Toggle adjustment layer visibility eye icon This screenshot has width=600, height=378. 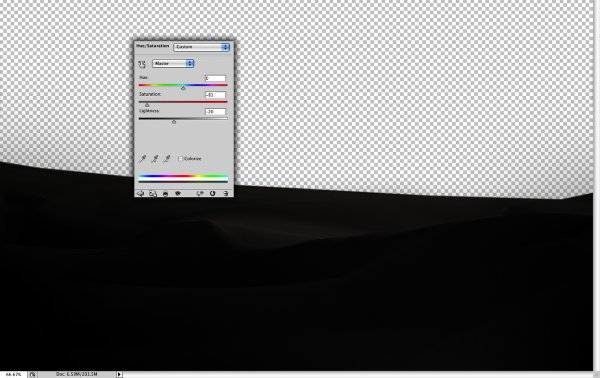pos(178,194)
